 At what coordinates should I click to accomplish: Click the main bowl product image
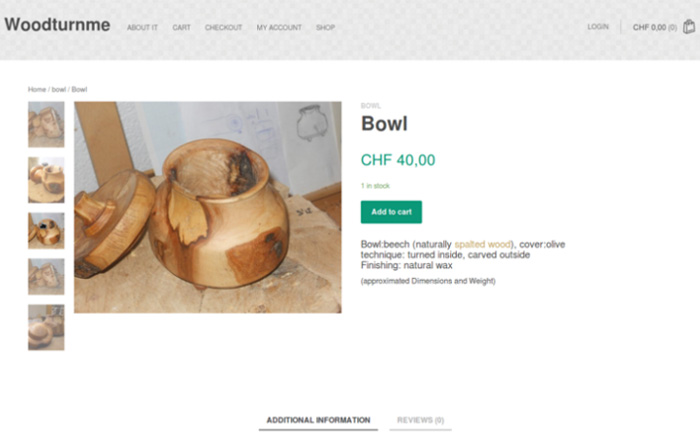coord(208,207)
